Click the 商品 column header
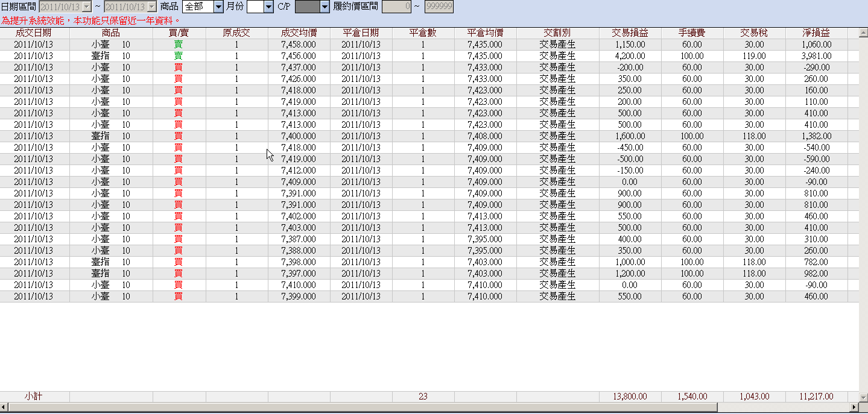This screenshot has height=414, width=868. pos(111,33)
